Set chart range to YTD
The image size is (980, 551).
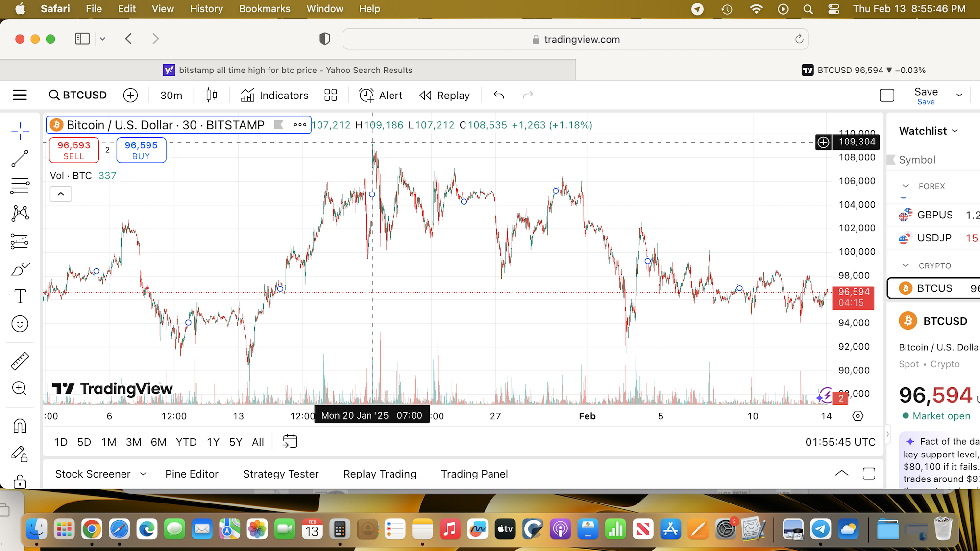186,442
